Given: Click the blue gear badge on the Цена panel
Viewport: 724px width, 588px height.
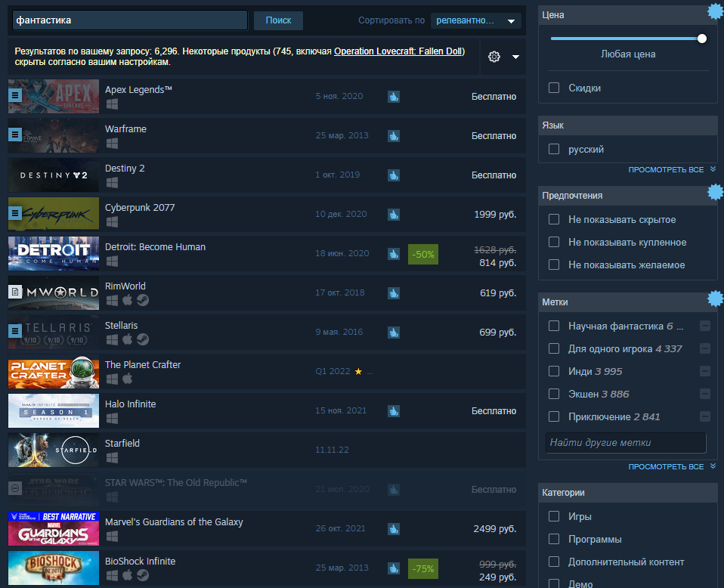Looking at the screenshot, I should click(716, 11).
